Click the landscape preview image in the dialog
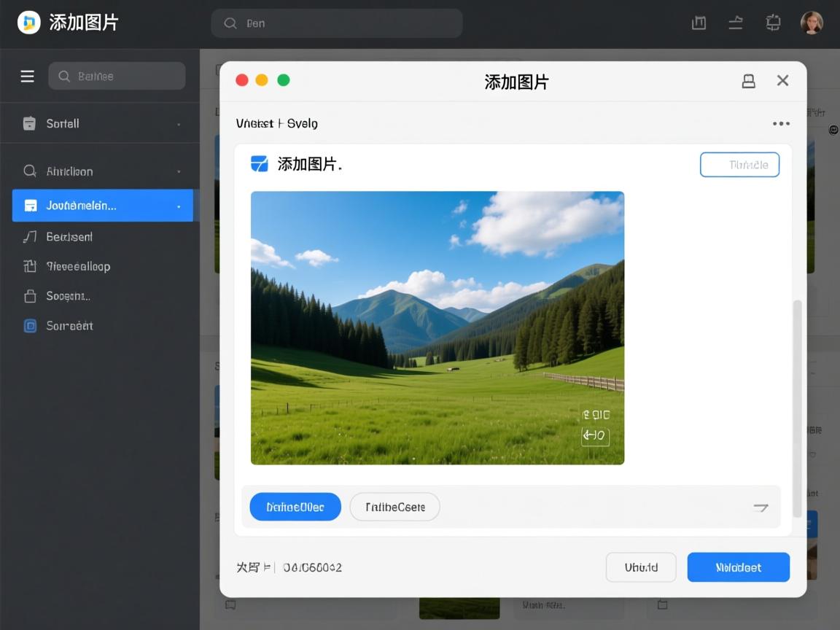 (437, 327)
